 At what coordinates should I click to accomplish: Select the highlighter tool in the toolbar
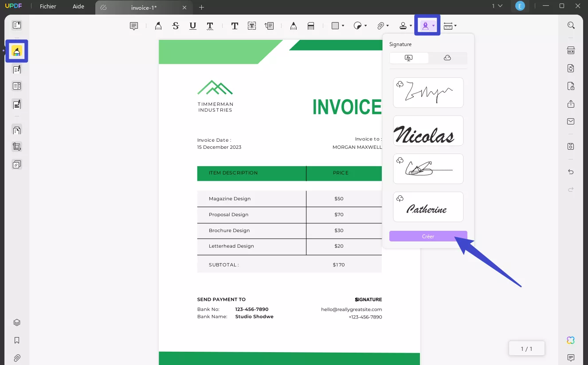coord(158,25)
